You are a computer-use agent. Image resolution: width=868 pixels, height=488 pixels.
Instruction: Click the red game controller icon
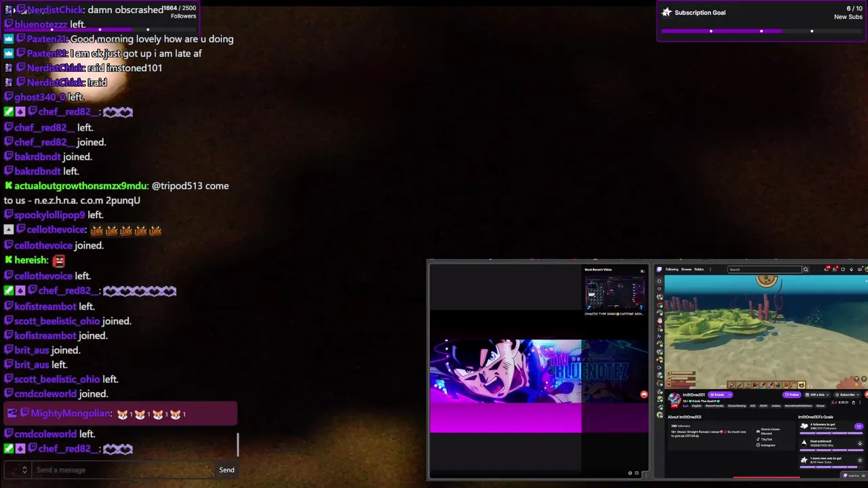pos(644,394)
